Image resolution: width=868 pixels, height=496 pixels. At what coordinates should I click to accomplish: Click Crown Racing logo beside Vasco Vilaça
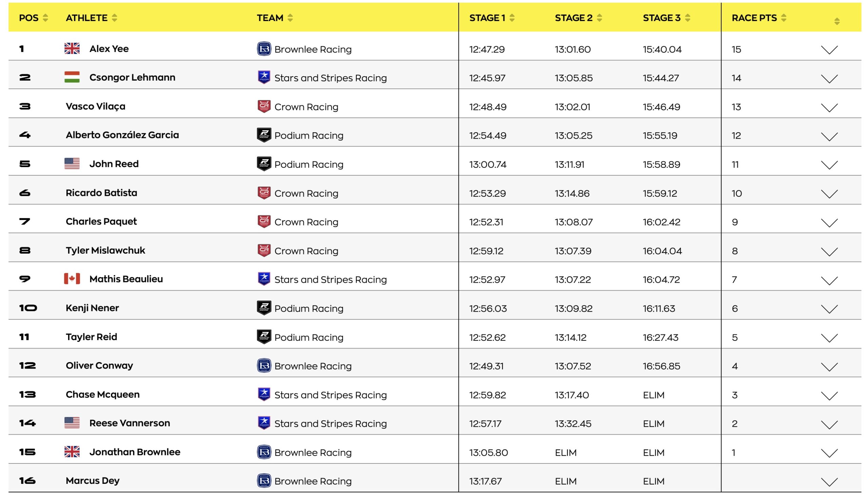[x=264, y=107]
